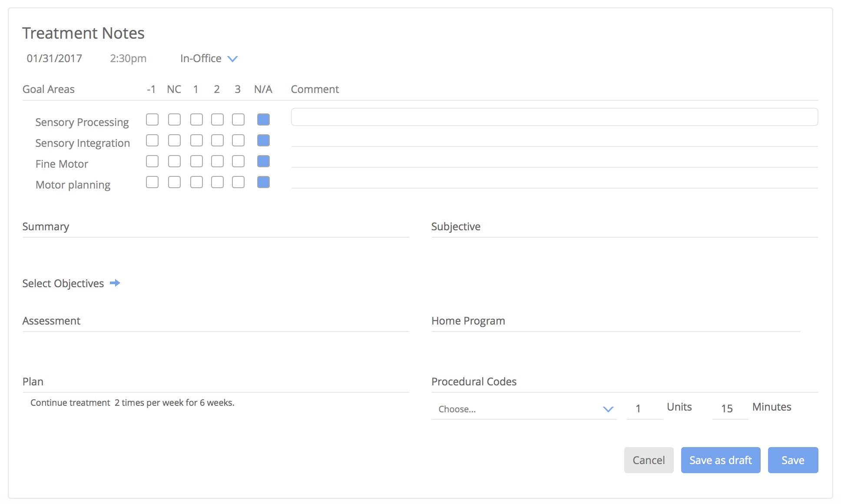Check -1 for Sensory Processing

[152, 119]
